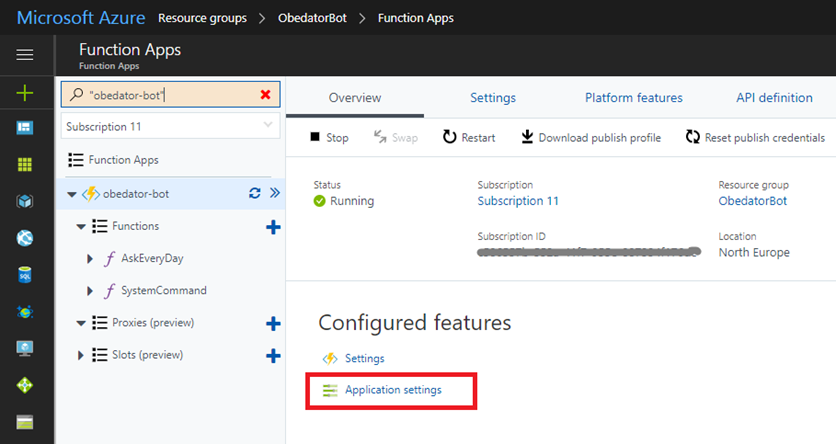The width and height of the screenshot is (836, 444).
Task: Add a new slot with plus icon
Action: [272, 355]
